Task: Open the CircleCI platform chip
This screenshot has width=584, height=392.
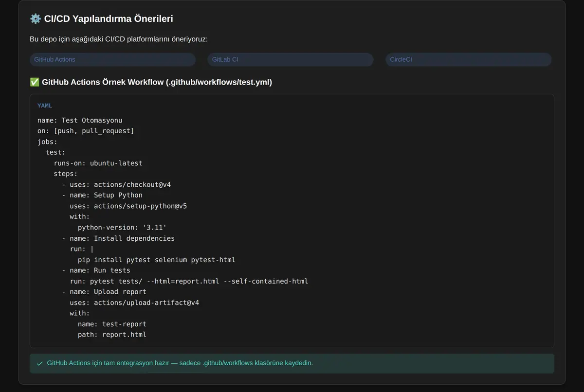Action: pos(469,59)
